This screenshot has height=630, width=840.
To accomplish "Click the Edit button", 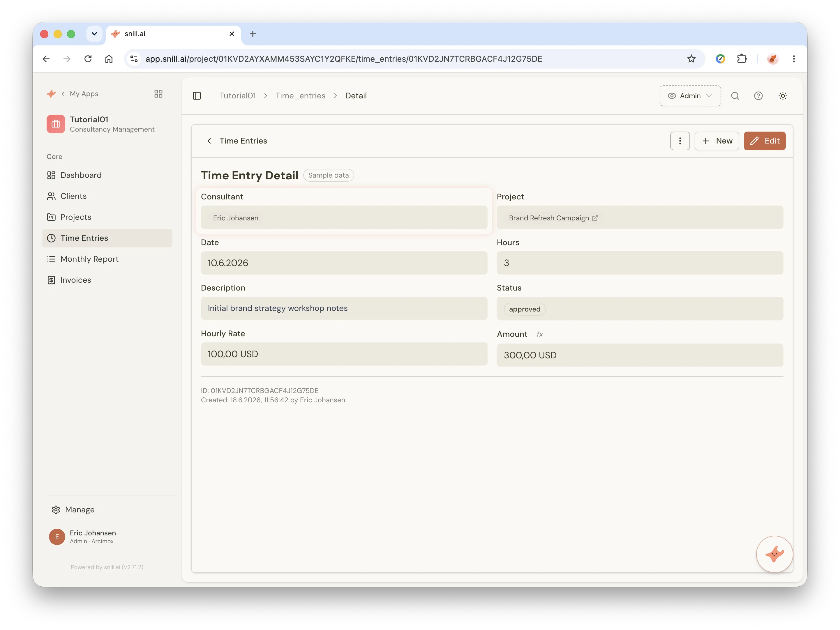I will (x=765, y=141).
